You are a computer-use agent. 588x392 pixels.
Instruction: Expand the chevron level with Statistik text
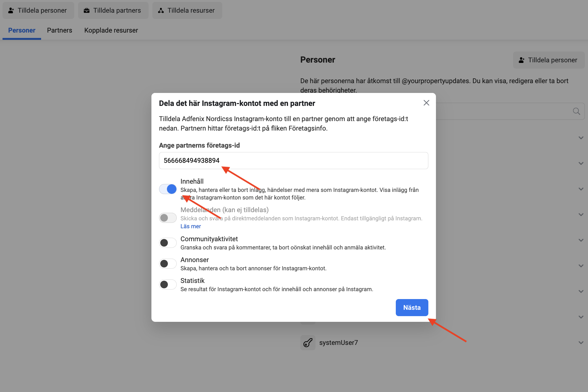point(581,291)
